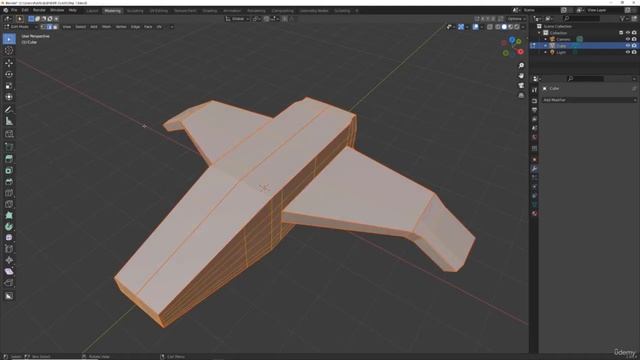Switch perspective/orthographic view icon
The height and width of the screenshot is (360, 640).
[x=521, y=95]
